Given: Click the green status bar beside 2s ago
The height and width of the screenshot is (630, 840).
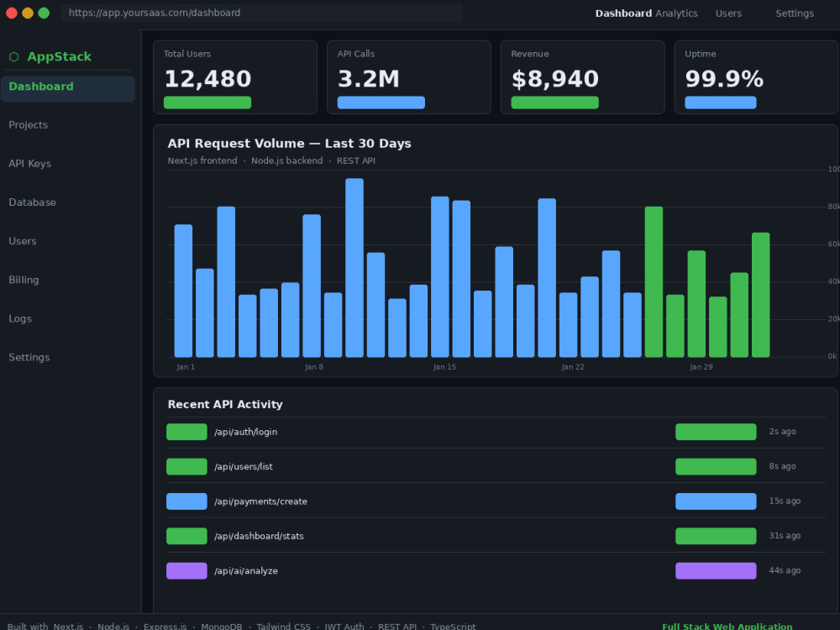Looking at the screenshot, I should 716,432.
